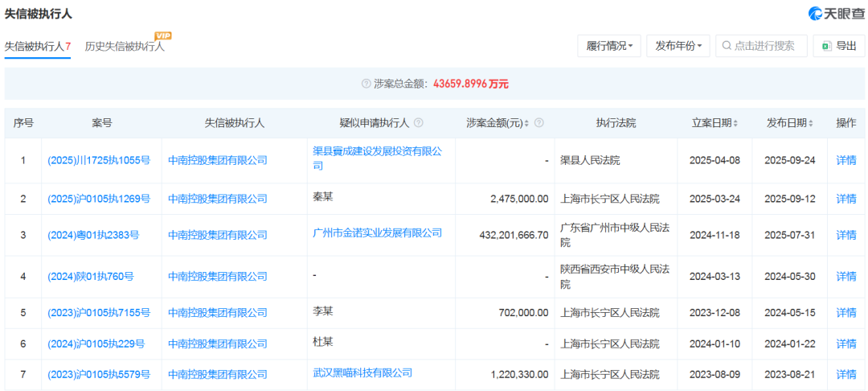Open case (2024)粤01执2383号
This screenshot has width=868, height=391.
(x=93, y=236)
